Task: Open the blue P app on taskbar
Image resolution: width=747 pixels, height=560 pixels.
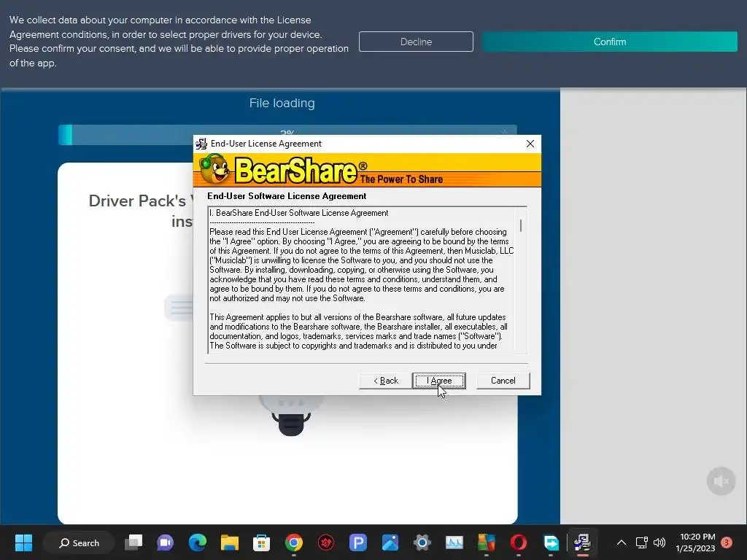Action: point(357,542)
